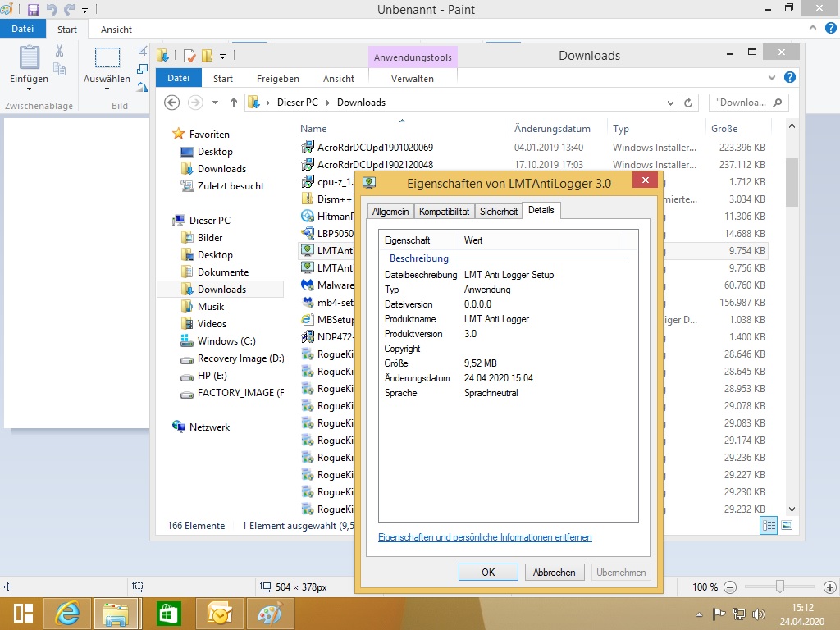840x630 pixels.
Task: Select AcroRdrDCUpd1901020069 file
Action: click(x=375, y=148)
